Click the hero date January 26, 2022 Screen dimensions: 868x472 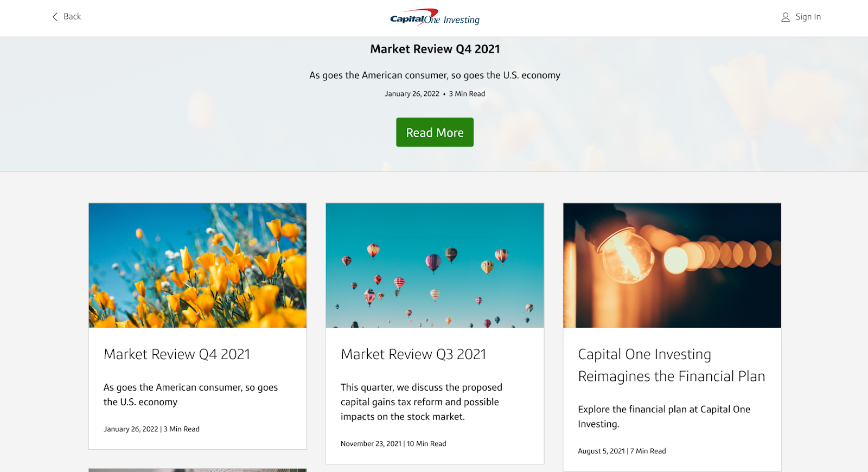pyautogui.click(x=412, y=94)
